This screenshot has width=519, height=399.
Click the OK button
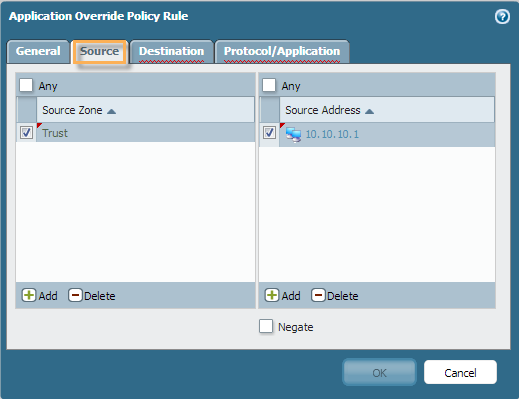[x=379, y=372]
